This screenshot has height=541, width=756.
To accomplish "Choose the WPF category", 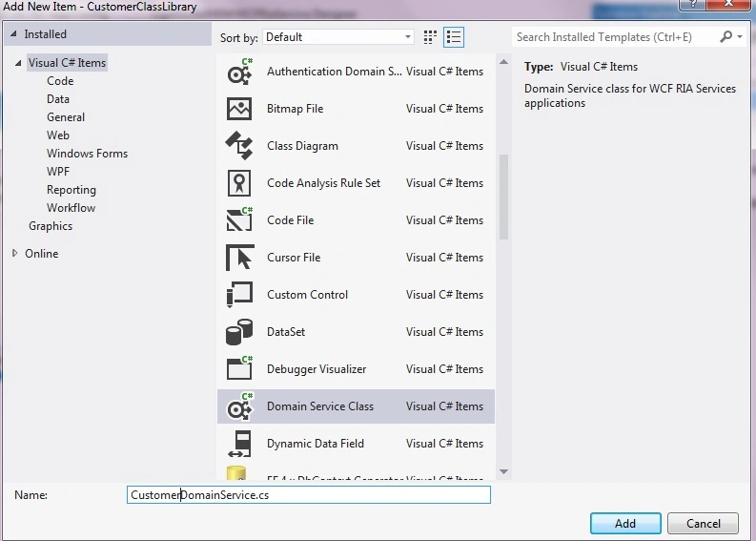I will (x=58, y=172).
